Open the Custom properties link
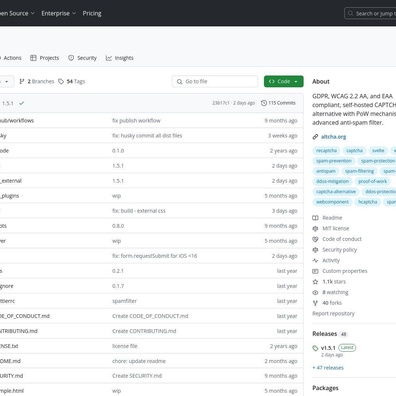This screenshot has height=396, width=396. (345, 271)
